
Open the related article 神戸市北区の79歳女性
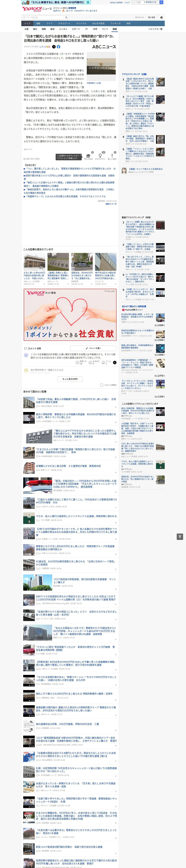pyautogui.click(x=105, y=270)
